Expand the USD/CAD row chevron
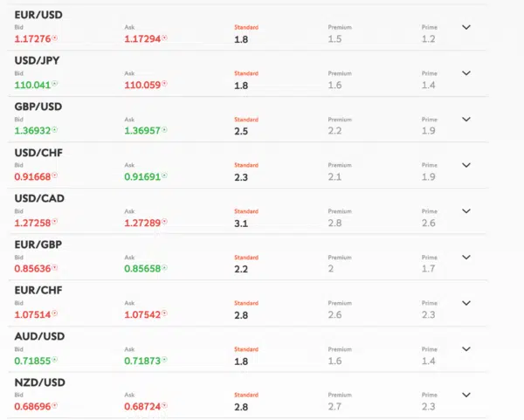The width and height of the screenshot is (524, 420). 466,210
